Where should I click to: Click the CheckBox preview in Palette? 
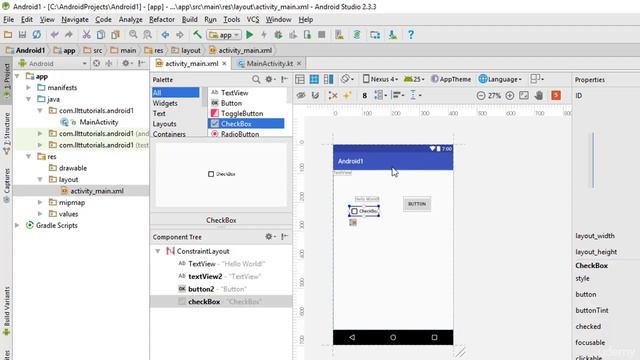pyautogui.click(x=222, y=174)
